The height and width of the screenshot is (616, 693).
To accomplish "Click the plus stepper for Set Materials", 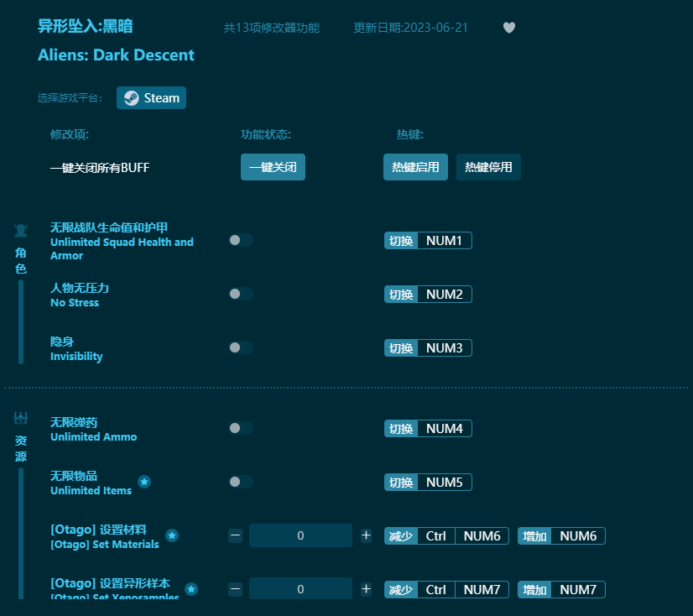I will click(x=366, y=535).
